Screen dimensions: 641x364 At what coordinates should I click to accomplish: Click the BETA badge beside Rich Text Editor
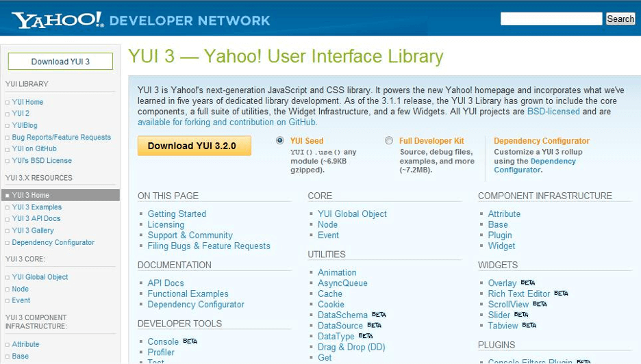[x=561, y=294]
